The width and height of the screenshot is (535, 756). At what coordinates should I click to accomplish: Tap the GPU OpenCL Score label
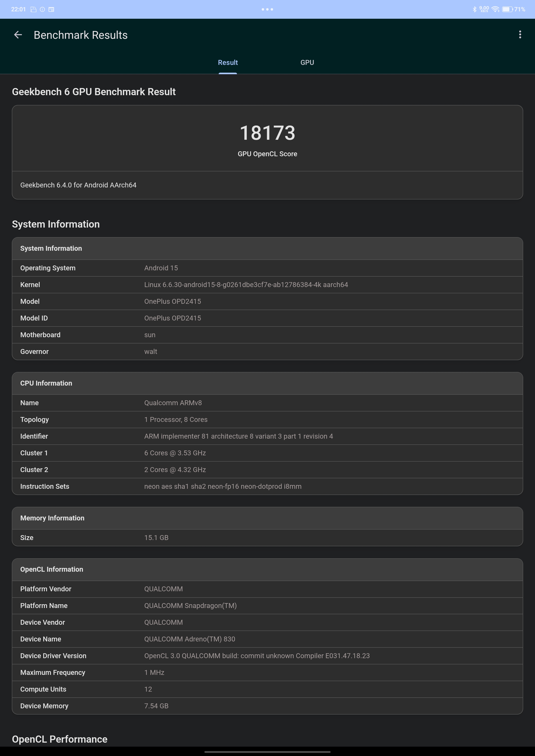pyautogui.click(x=267, y=154)
